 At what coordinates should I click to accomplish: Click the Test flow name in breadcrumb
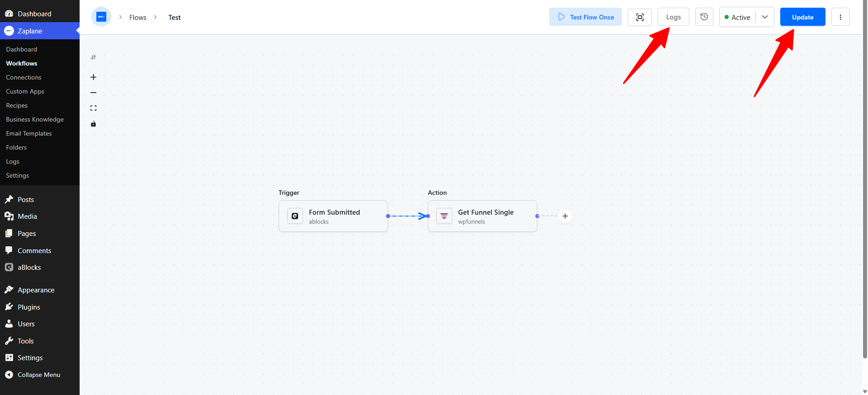coord(175,17)
